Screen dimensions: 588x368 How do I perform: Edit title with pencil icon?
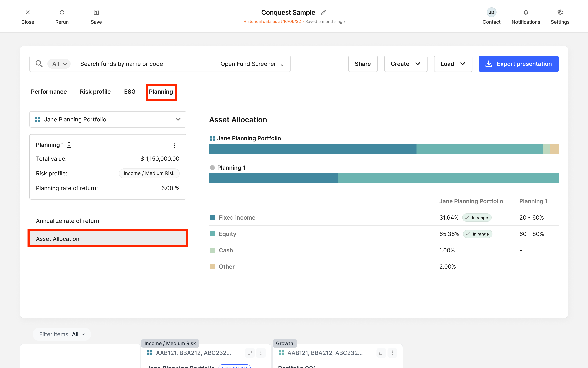point(323,12)
